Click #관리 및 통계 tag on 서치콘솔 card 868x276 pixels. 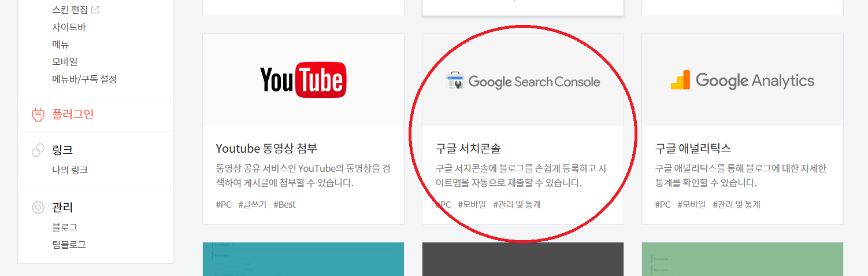[517, 204]
